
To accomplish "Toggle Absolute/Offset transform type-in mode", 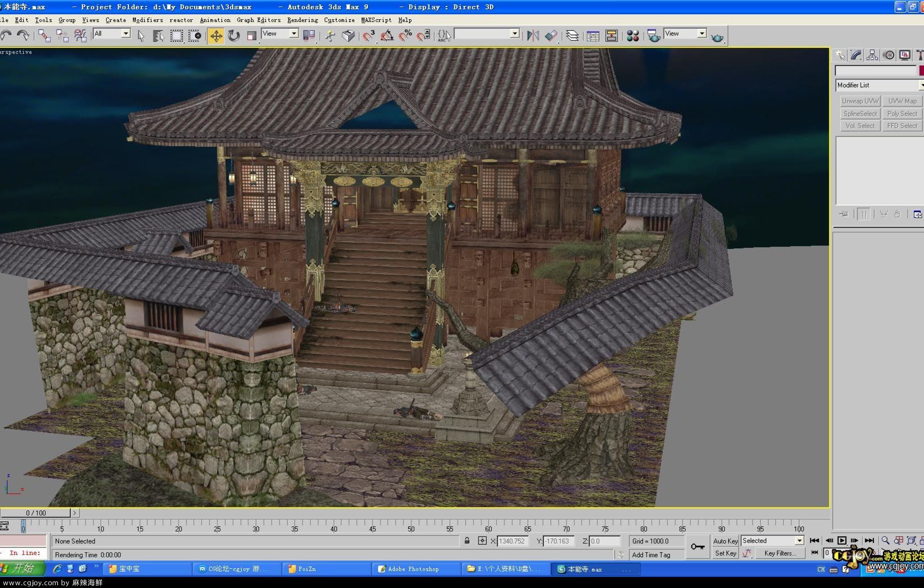I will point(482,541).
